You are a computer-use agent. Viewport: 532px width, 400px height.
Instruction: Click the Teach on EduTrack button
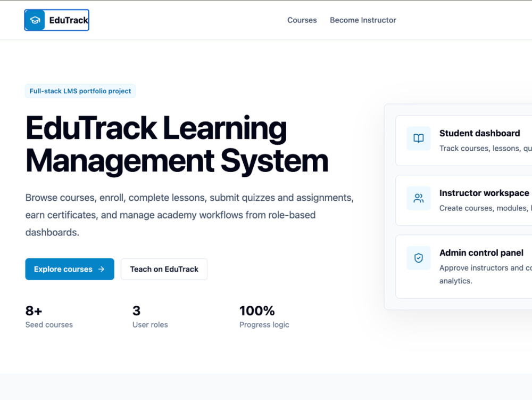point(164,270)
